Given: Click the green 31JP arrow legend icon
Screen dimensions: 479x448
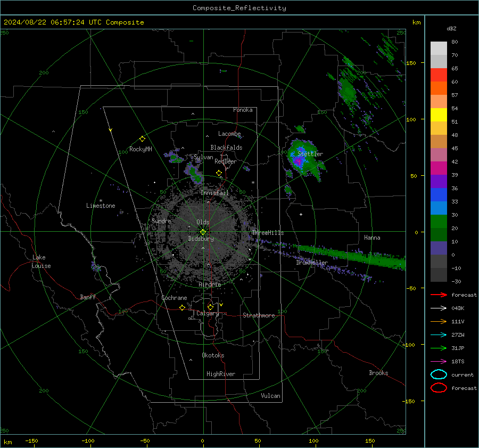Looking at the screenshot, I should [439, 348].
